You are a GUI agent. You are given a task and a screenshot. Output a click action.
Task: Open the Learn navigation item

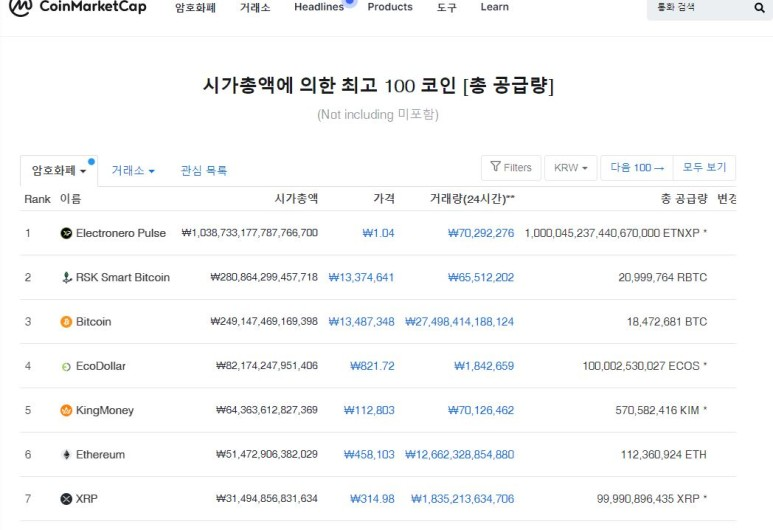[494, 7]
